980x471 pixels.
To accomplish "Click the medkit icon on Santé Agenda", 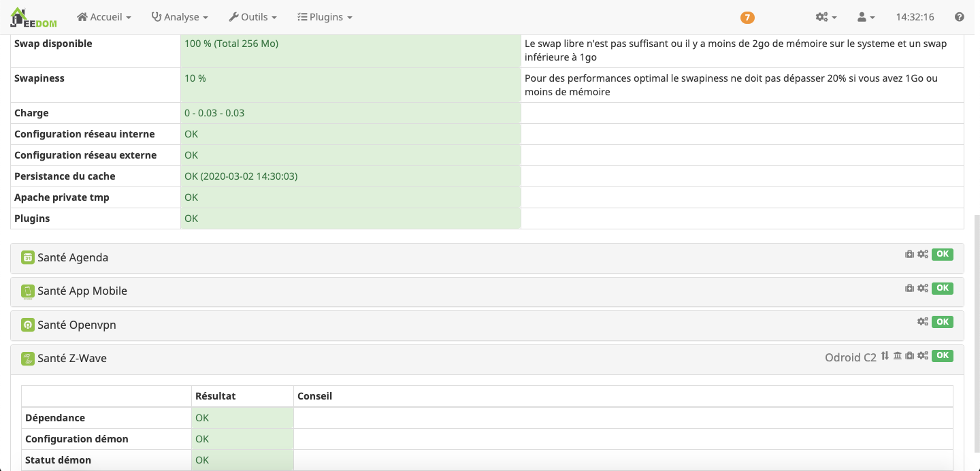I will (909, 254).
